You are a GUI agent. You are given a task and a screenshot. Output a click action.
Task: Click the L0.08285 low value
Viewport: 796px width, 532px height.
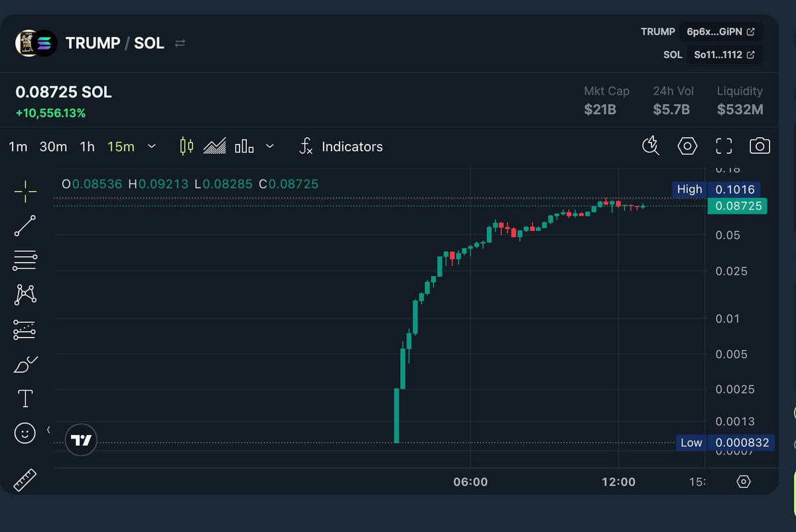pyautogui.click(x=223, y=184)
